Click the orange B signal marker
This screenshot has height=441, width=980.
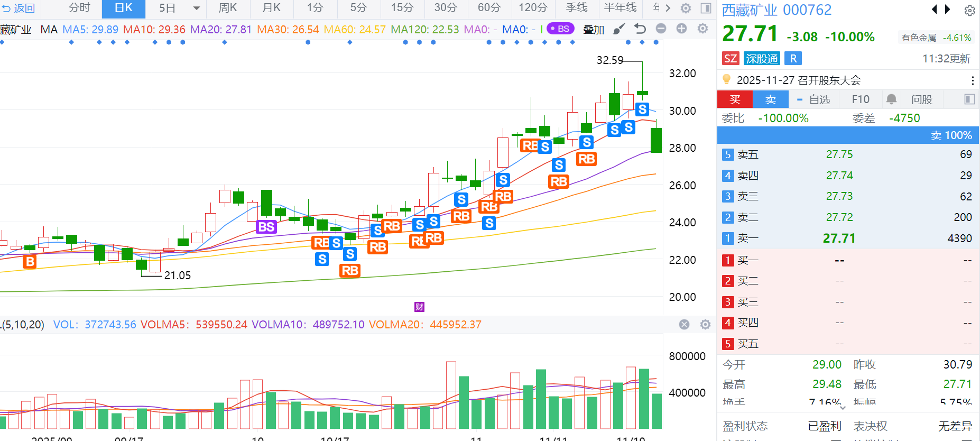[30, 261]
